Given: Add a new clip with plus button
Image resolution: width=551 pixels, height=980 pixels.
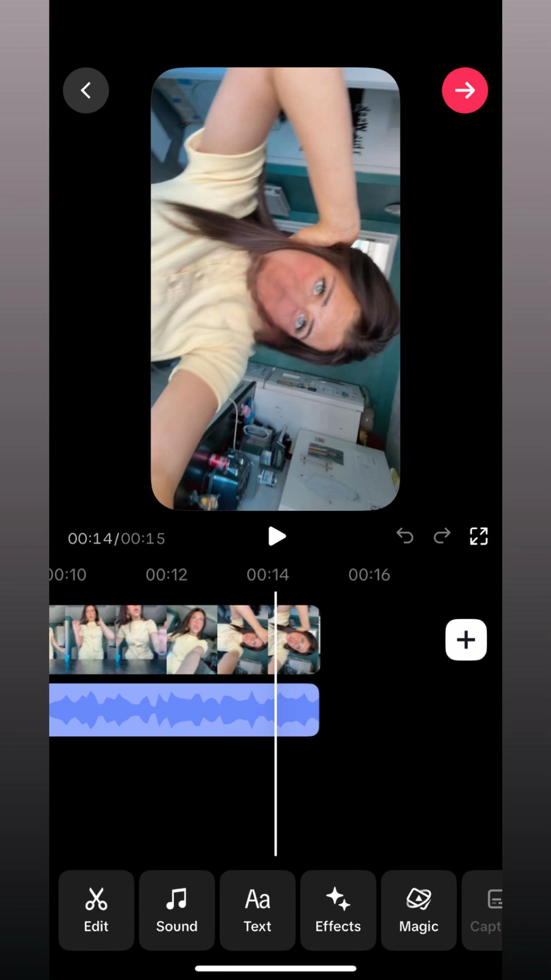Looking at the screenshot, I should click(x=466, y=640).
